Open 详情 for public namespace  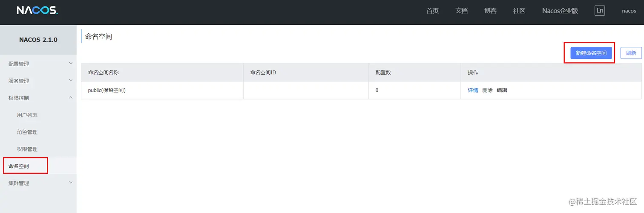473,90
